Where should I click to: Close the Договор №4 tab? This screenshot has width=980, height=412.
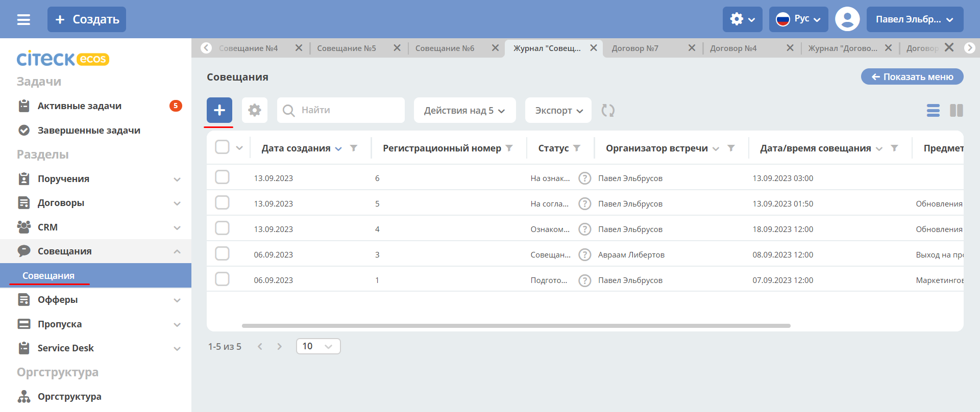(x=790, y=48)
